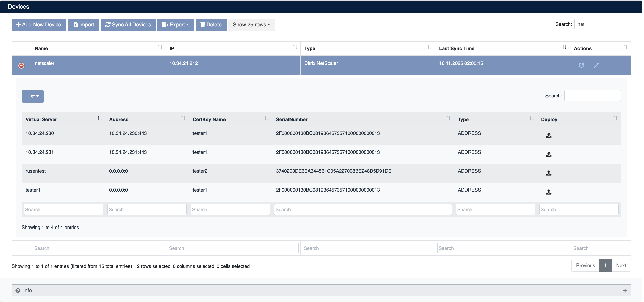The image size is (644, 302).
Task: Expand the Info panel with plus icon
Action: click(x=625, y=291)
